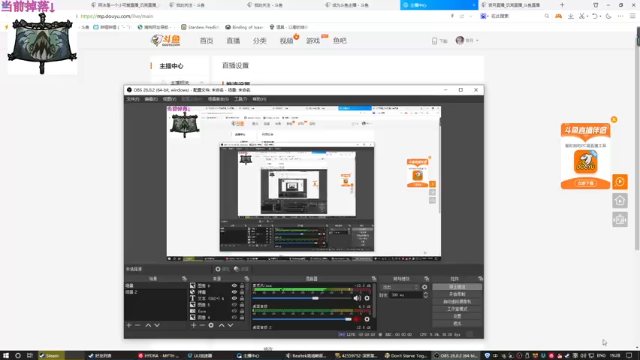640x360 pixels.
Task: Remove selected source with minus icon
Action: [x=202, y=325]
